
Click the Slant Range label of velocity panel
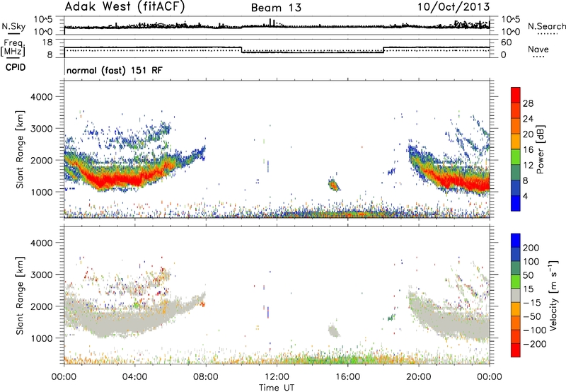pyautogui.click(x=20, y=296)
